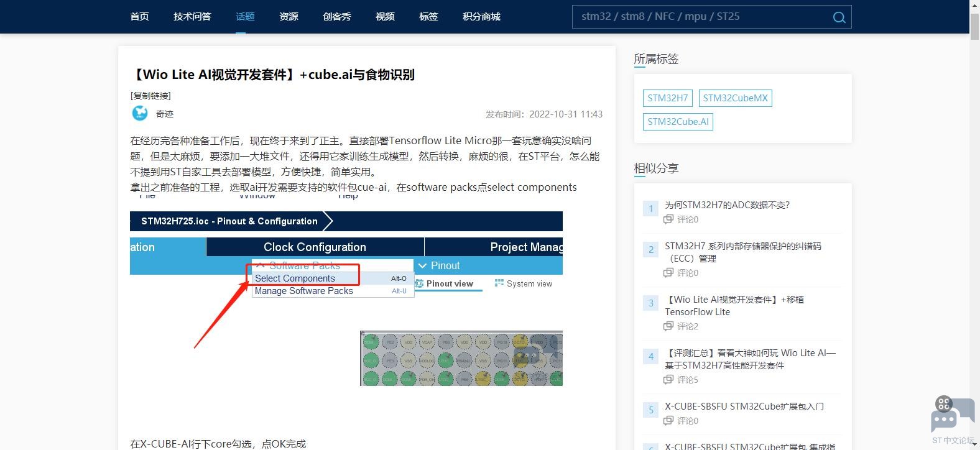
Task: Click the 相似分享 heading
Action: (656, 168)
